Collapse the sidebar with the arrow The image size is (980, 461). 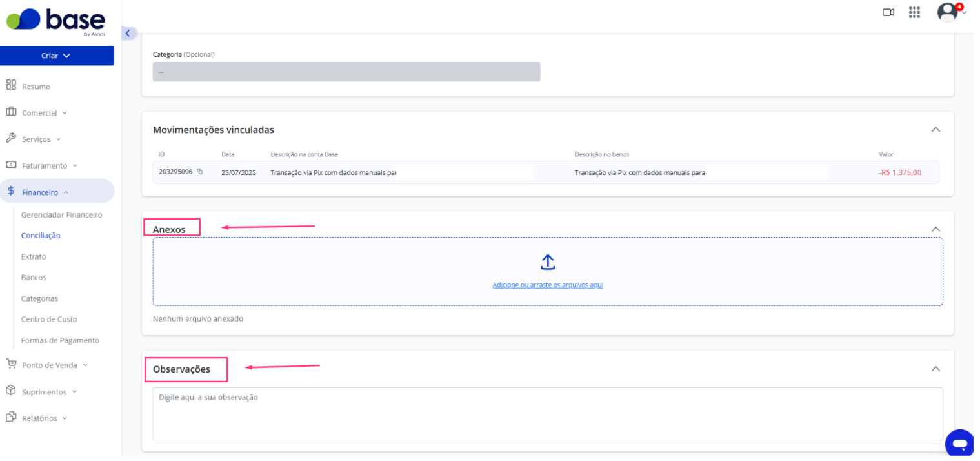(x=128, y=33)
